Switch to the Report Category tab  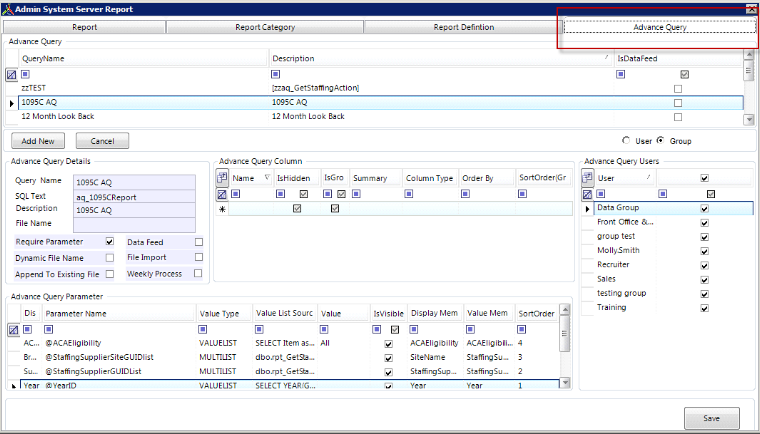click(x=265, y=27)
